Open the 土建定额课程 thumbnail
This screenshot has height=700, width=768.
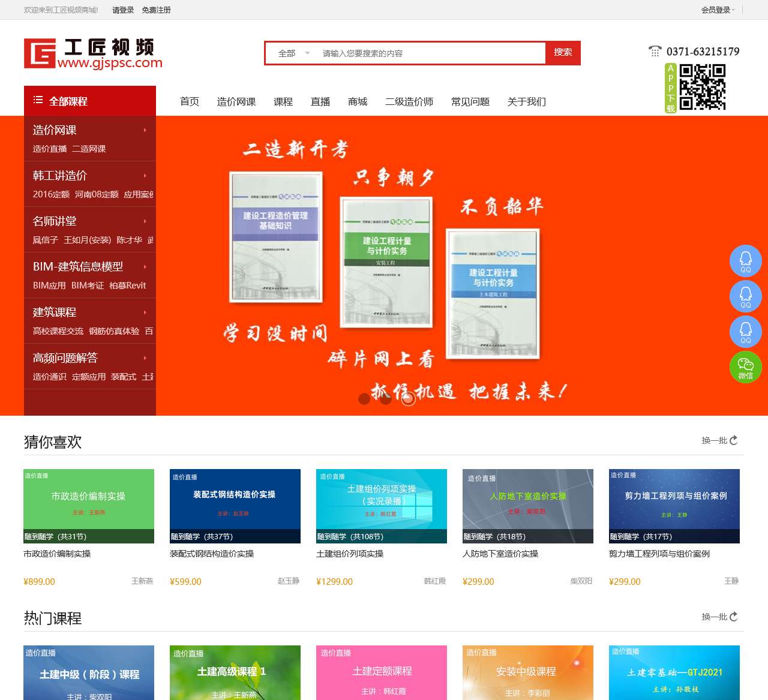(382, 672)
